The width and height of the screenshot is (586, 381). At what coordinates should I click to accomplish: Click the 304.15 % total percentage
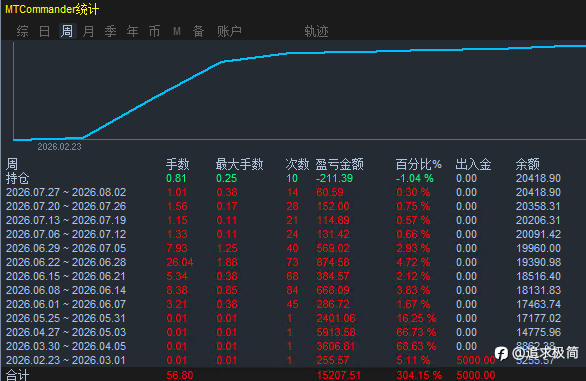[x=419, y=375]
